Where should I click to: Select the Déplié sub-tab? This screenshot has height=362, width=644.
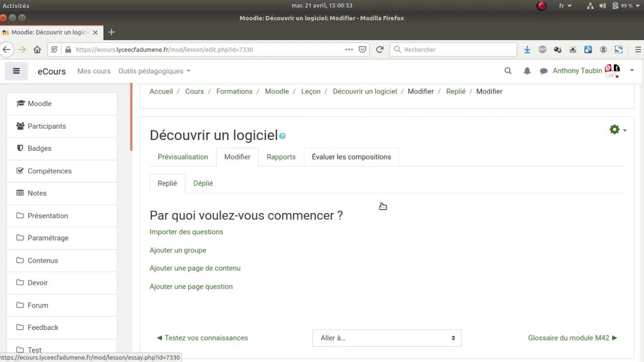point(203,183)
